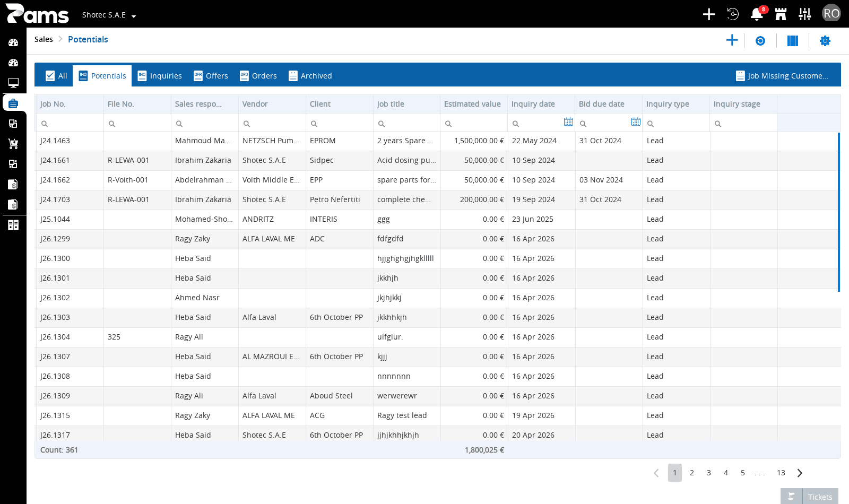Sort by the Client column header
This screenshot has width=849, height=504.
tap(339, 104)
